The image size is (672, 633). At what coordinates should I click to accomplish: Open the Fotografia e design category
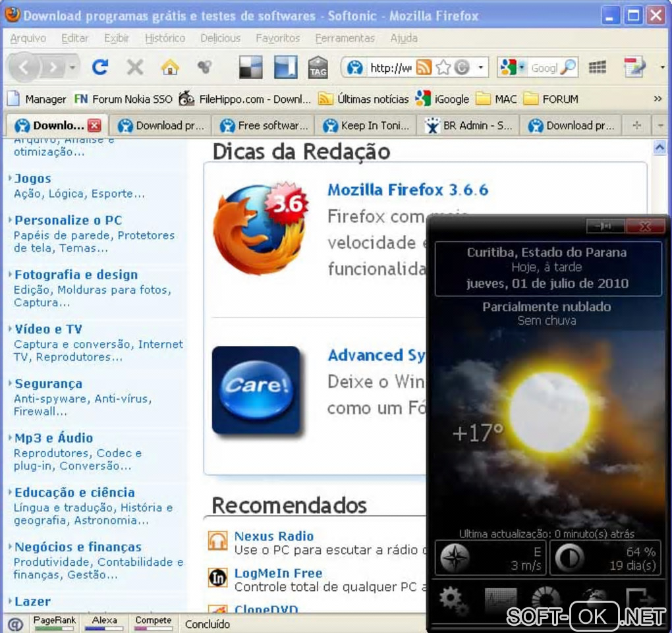pyautogui.click(x=76, y=275)
